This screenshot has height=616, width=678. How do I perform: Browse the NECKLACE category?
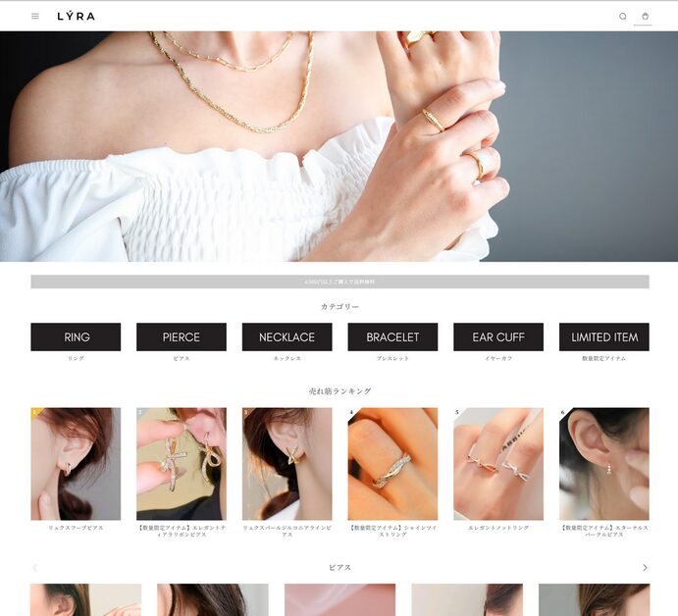click(x=287, y=336)
